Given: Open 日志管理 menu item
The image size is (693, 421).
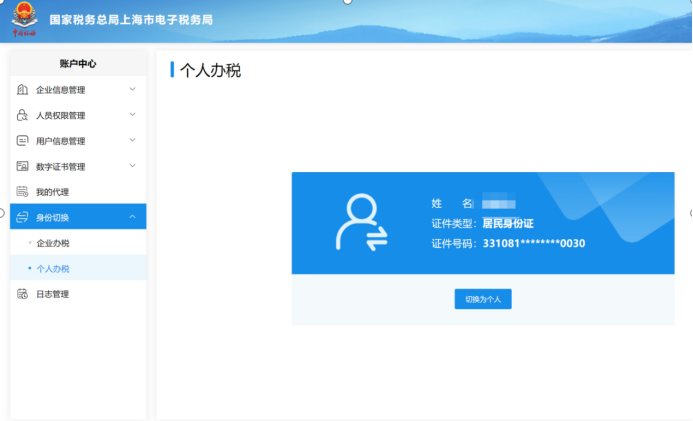Looking at the screenshot, I should (78, 294).
